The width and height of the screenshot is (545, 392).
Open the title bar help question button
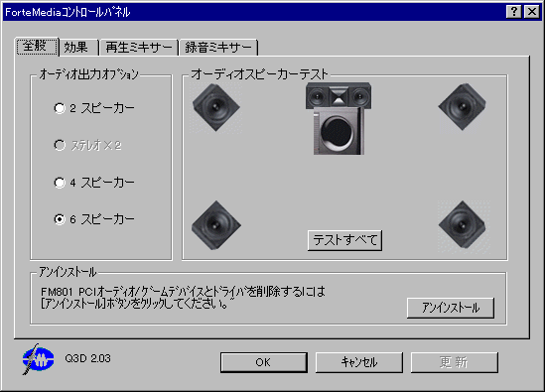513,12
